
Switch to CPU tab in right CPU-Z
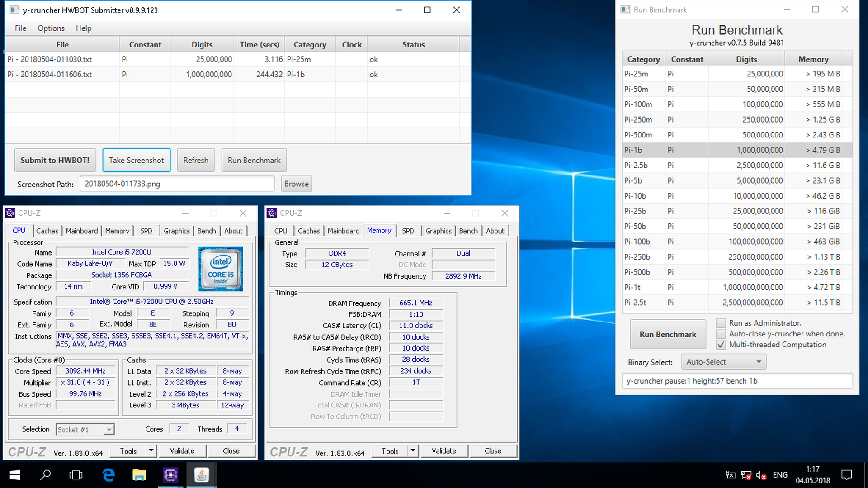click(x=281, y=231)
